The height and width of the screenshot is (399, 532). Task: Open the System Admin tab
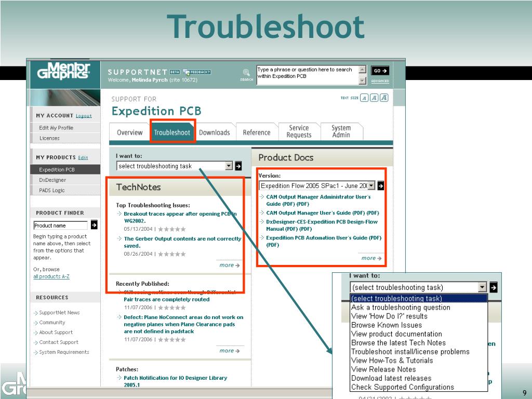point(341,131)
